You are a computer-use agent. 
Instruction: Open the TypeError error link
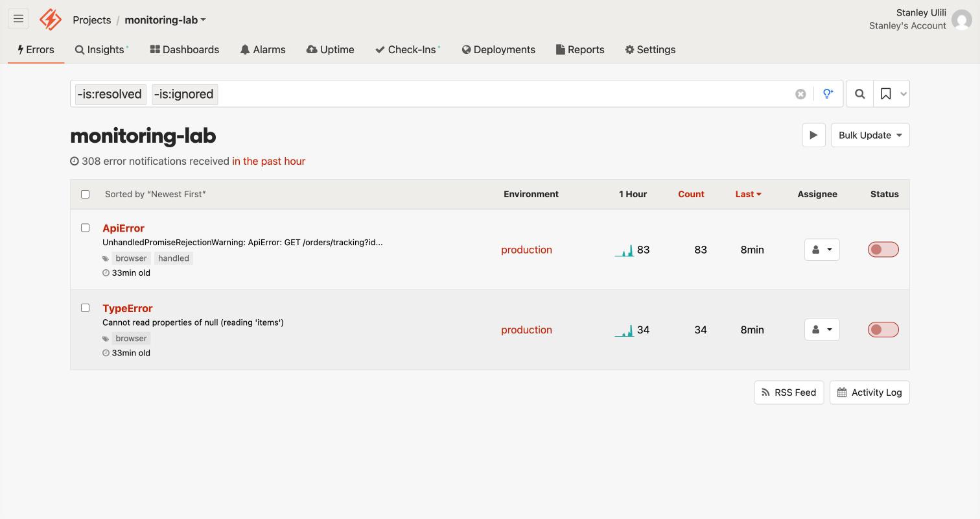tap(128, 308)
